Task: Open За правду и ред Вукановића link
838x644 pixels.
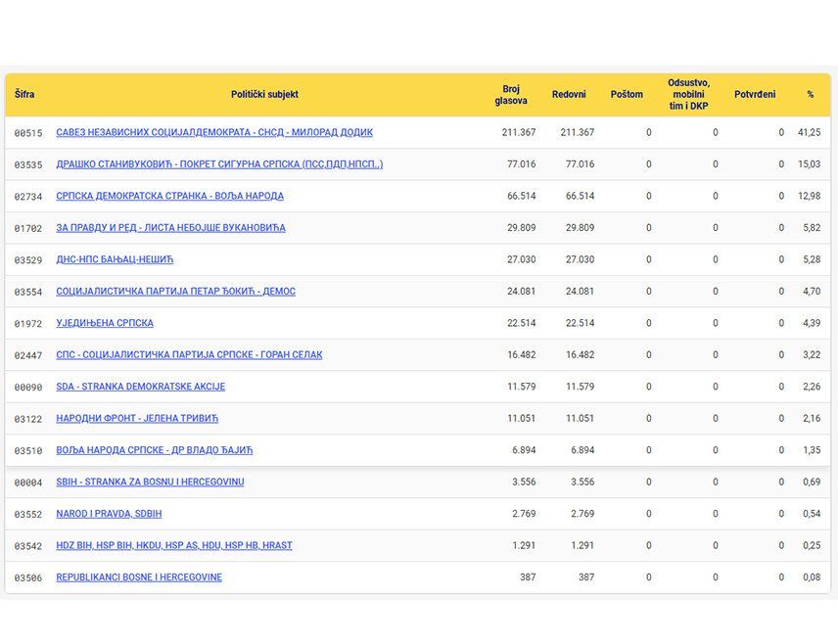Action: 170,228
